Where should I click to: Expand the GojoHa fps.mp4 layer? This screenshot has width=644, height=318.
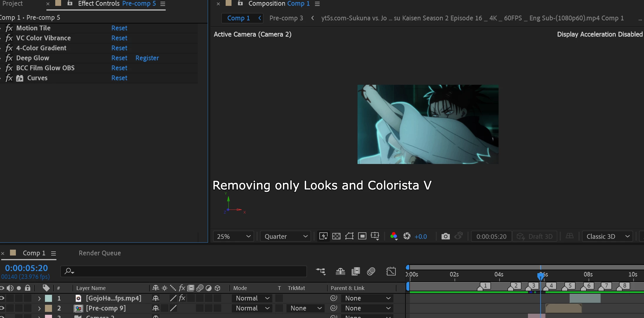39,298
